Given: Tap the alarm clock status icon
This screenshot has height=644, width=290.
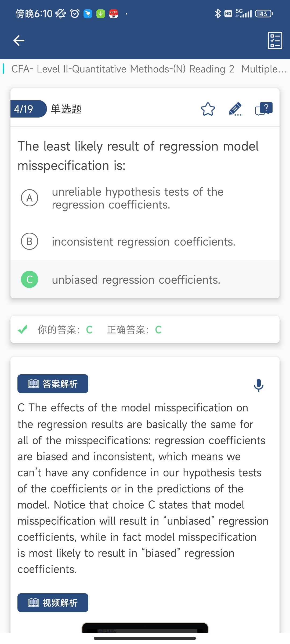Looking at the screenshot, I should coord(75,13).
